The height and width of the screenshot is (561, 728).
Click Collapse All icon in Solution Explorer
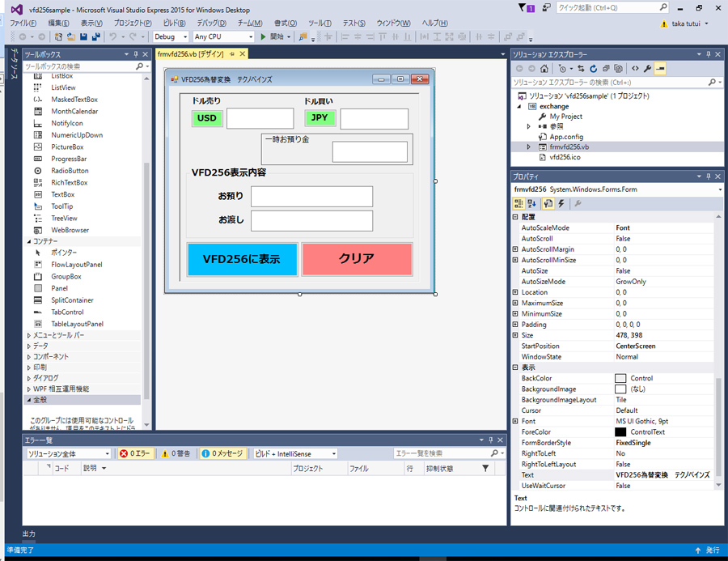pos(606,69)
